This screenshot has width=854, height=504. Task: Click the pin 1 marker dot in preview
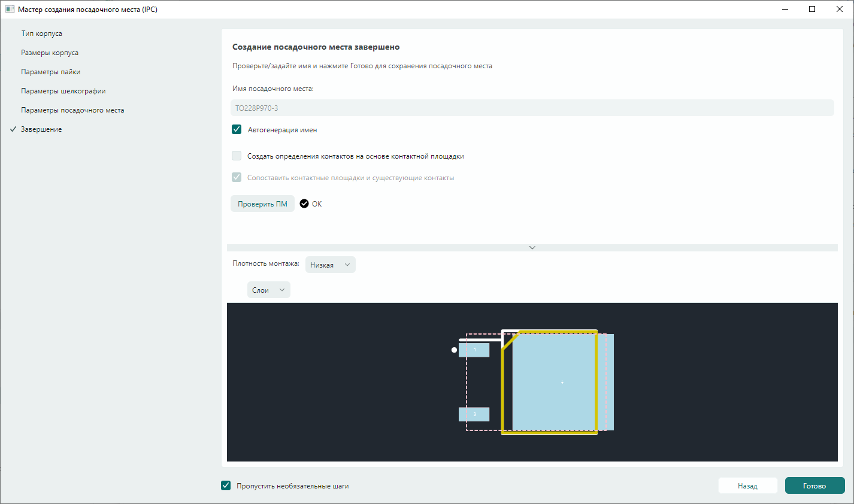[454, 350]
